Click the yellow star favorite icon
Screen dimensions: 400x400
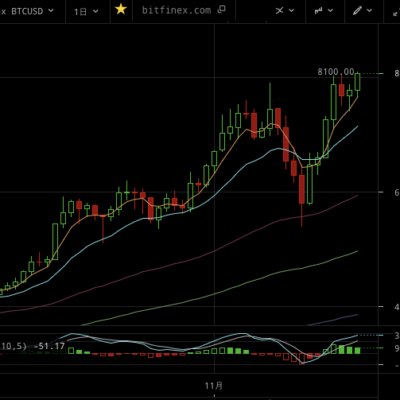click(121, 10)
